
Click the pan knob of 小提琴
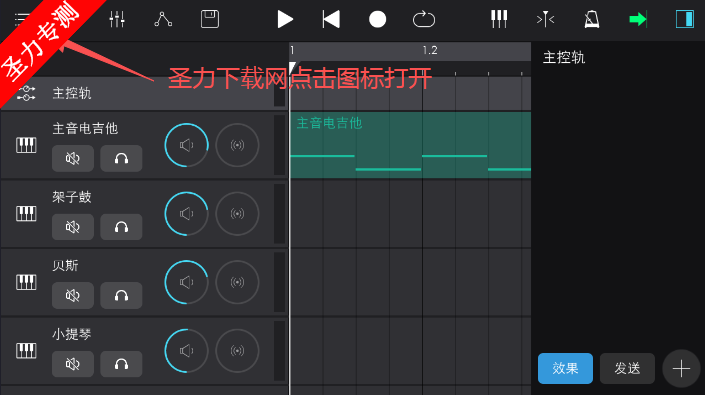(237, 351)
